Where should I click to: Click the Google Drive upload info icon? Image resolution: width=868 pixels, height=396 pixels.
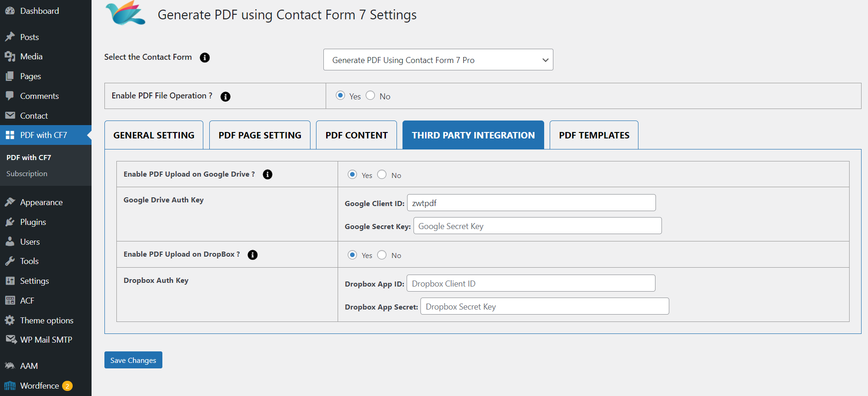point(267,174)
